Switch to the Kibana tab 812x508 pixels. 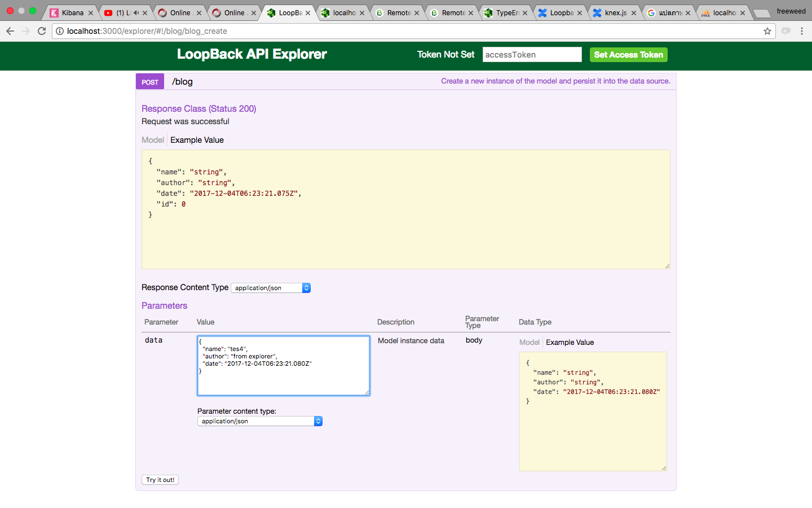tap(72, 13)
